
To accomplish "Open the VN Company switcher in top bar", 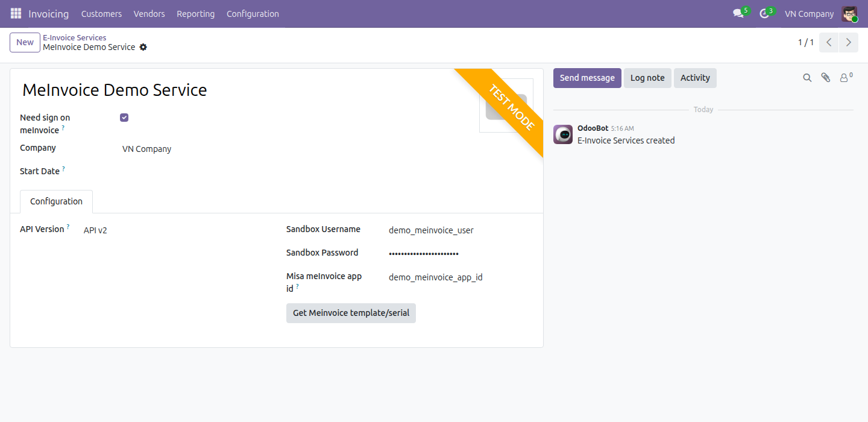I will coord(809,14).
